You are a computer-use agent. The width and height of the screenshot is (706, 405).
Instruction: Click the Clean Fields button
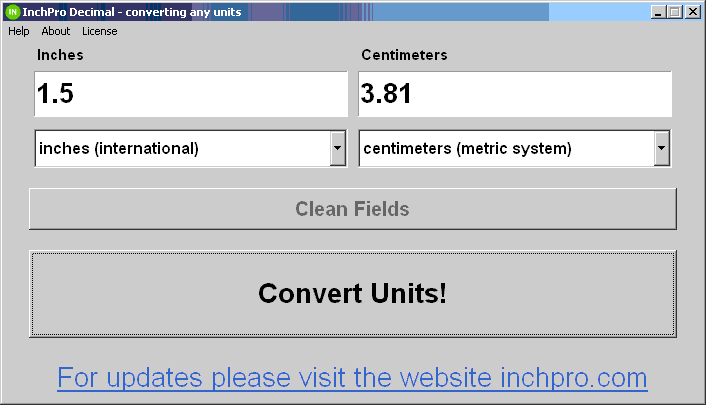click(353, 209)
